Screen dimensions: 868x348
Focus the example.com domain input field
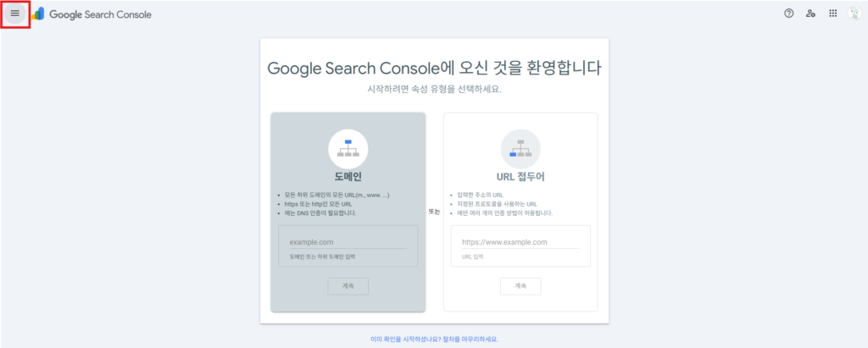[348, 242]
